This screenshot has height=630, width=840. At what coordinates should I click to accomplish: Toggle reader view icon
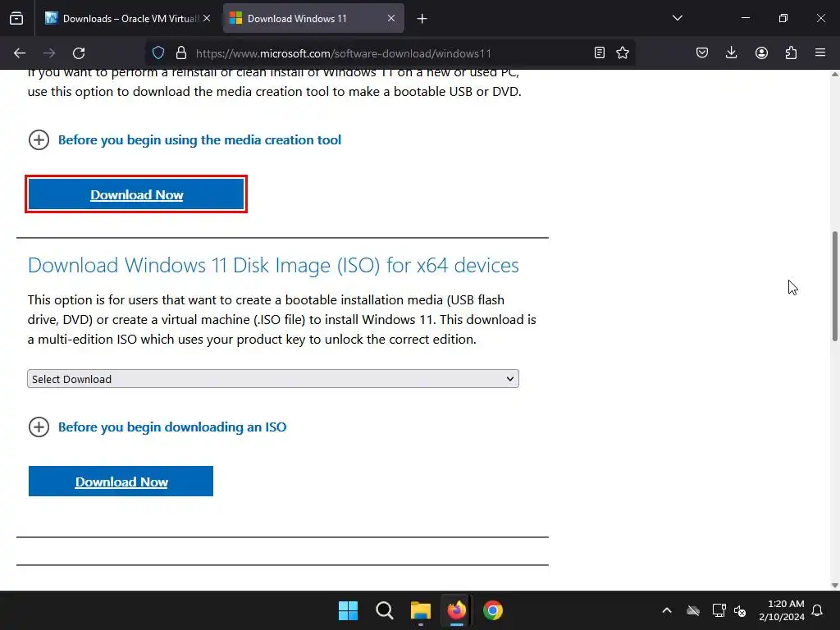point(600,52)
